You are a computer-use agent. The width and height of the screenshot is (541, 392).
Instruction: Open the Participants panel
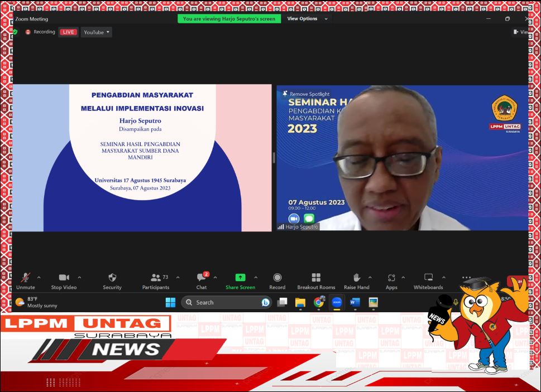tap(156, 281)
